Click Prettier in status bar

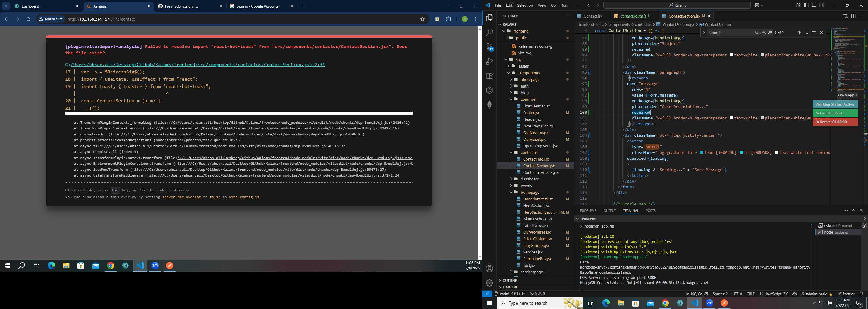[x=846, y=294]
